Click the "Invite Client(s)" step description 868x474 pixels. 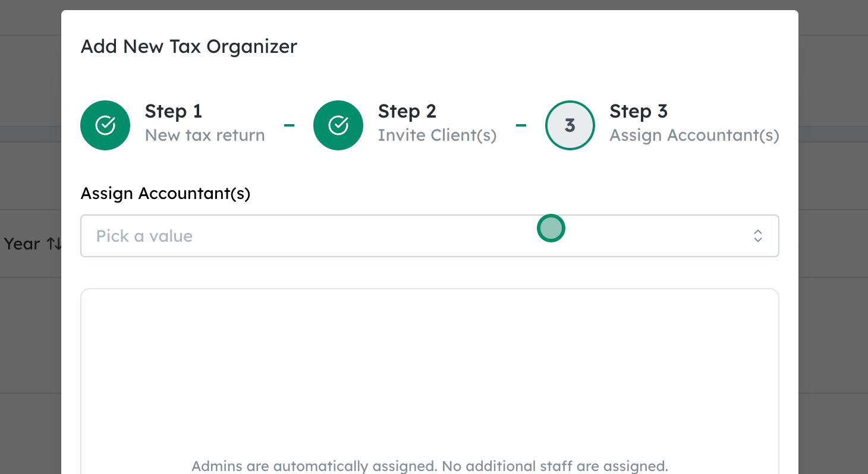click(437, 135)
